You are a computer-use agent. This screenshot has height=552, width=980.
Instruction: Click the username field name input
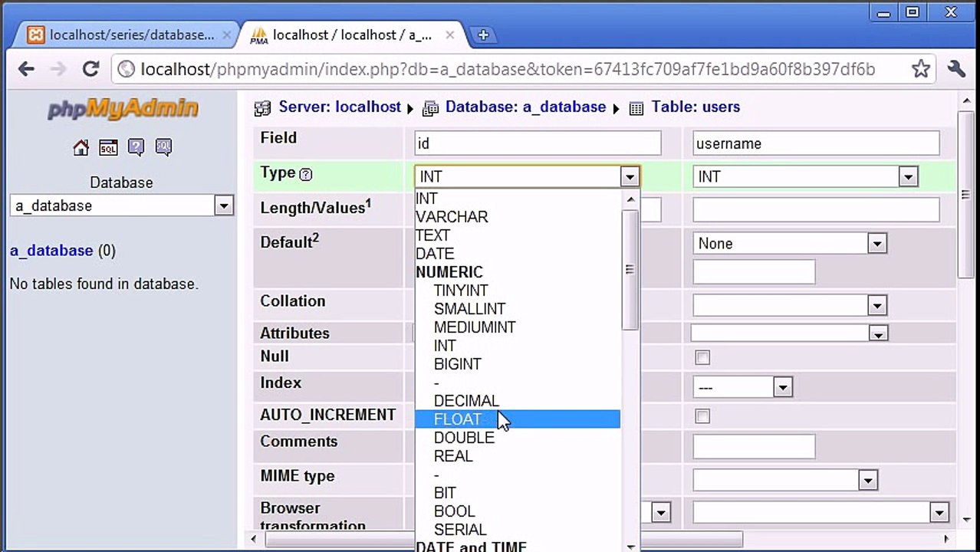coord(816,143)
